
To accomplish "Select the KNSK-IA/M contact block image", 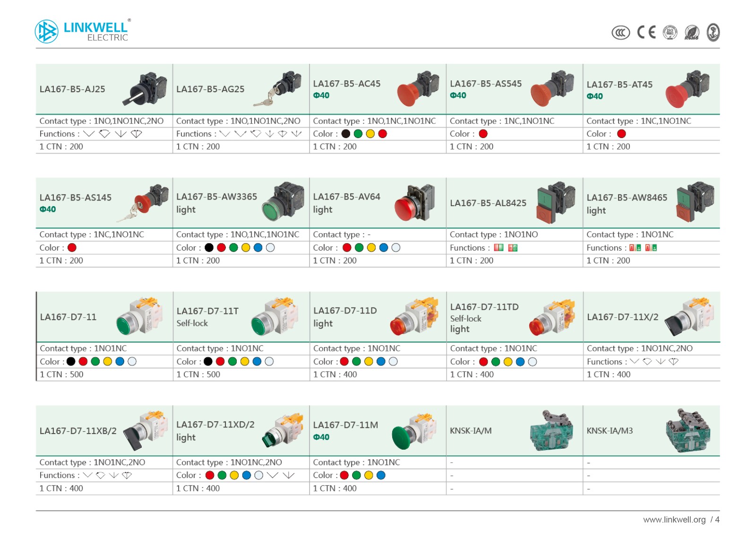I will point(552,430).
